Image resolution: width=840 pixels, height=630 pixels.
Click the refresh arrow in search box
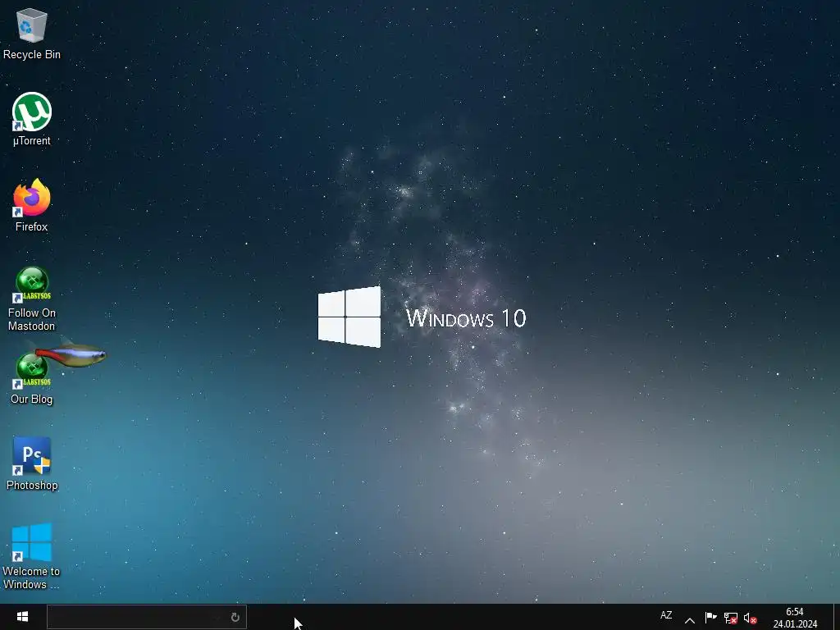[235, 617]
